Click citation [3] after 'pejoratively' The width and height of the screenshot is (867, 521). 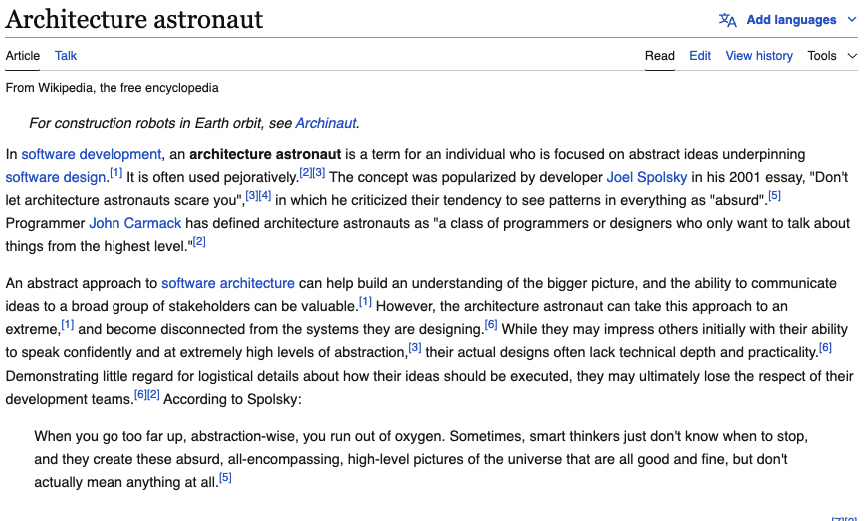319,173
